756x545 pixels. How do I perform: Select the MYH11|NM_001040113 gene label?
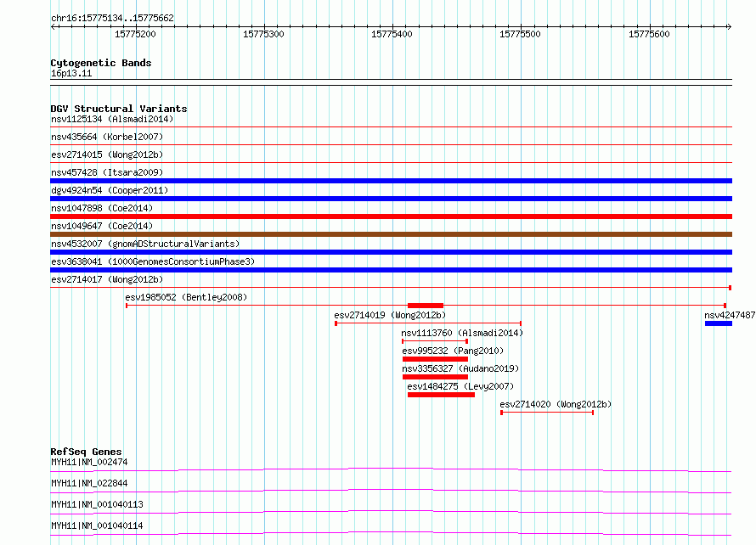coord(97,504)
